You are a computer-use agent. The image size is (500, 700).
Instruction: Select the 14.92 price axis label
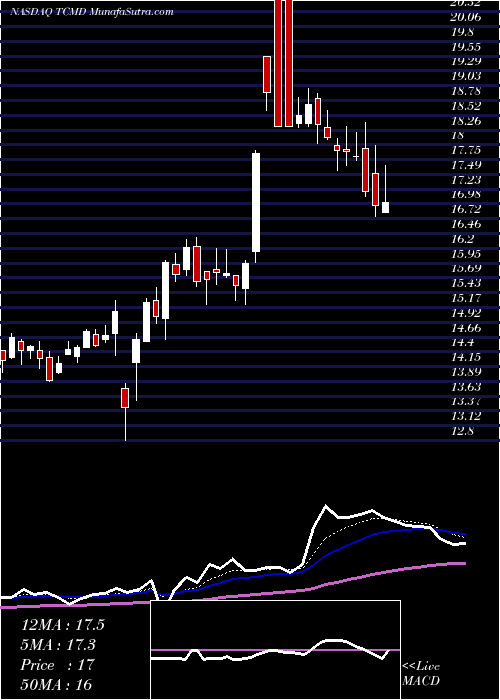pos(465,312)
